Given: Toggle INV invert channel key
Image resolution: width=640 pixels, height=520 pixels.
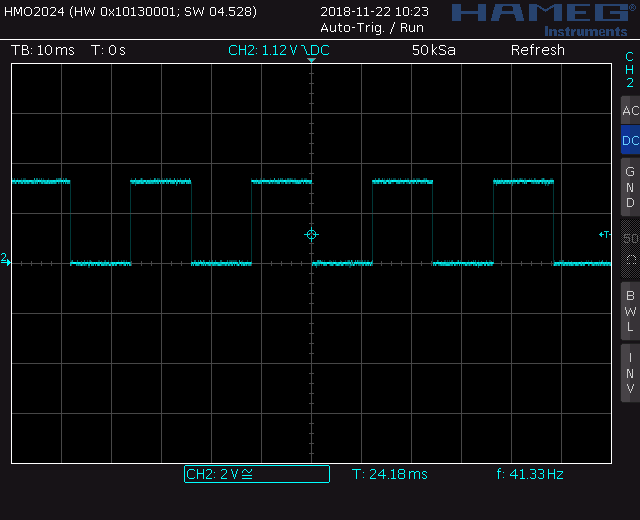Looking at the screenshot, I should click(630, 373).
